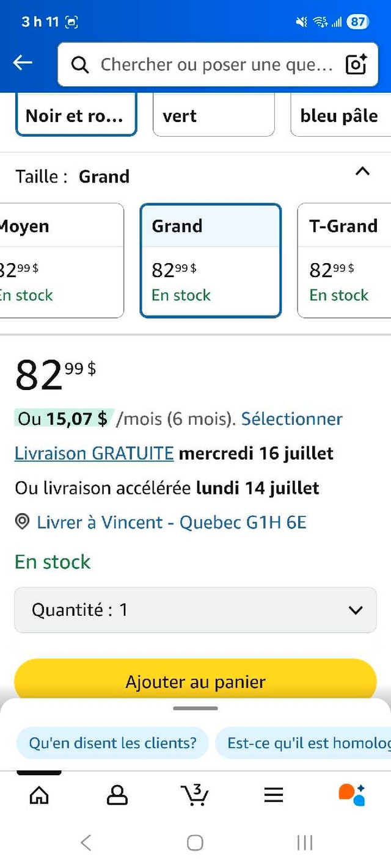Select Moyen size option
Image resolution: width=391 pixels, height=868 pixels.
(61, 261)
